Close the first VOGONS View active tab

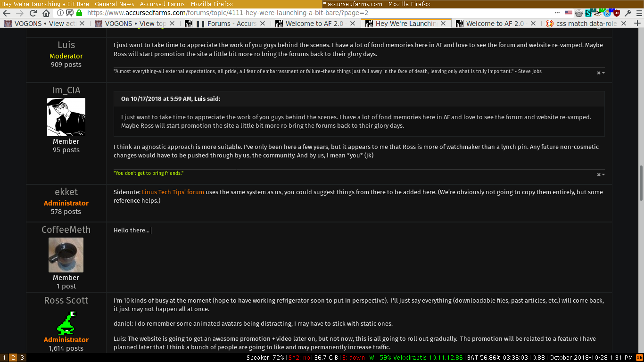pyautogui.click(x=82, y=23)
